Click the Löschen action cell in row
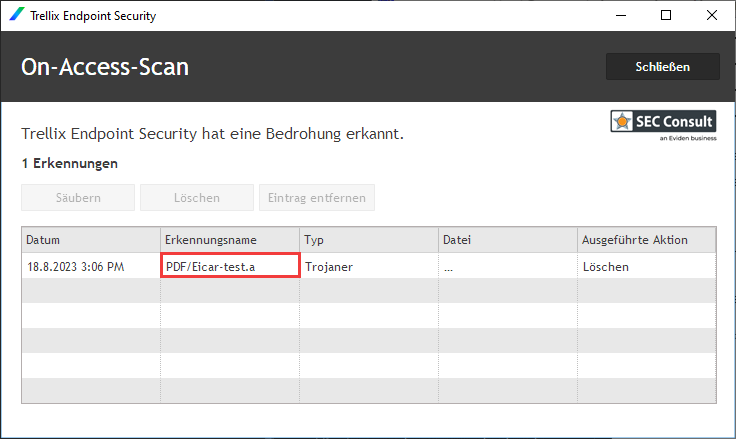The height and width of the screenshot is (439, 736). pos(647,267)
